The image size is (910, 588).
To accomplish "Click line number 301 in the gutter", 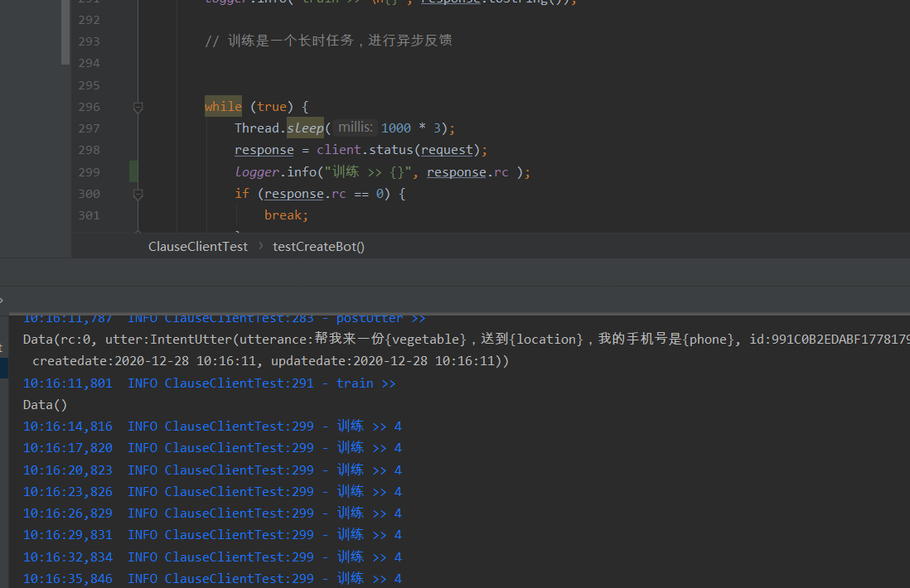I will (x=90, y=215).
